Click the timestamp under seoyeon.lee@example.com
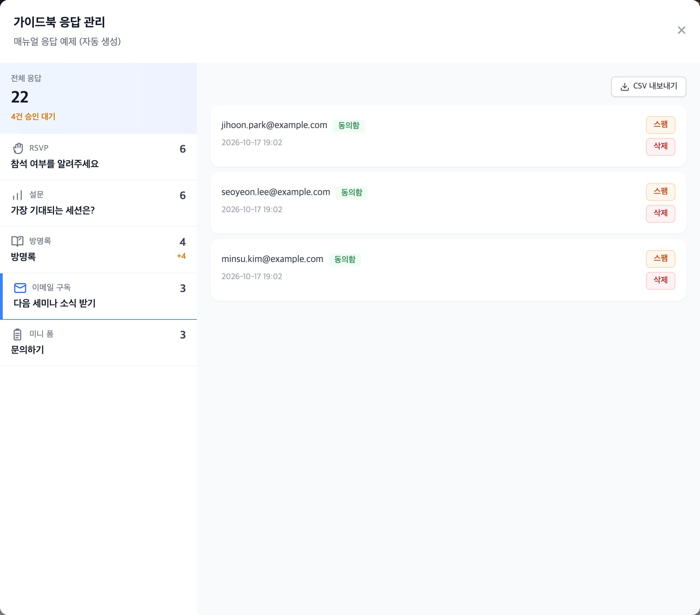The image size is (700, 615). 252,209
